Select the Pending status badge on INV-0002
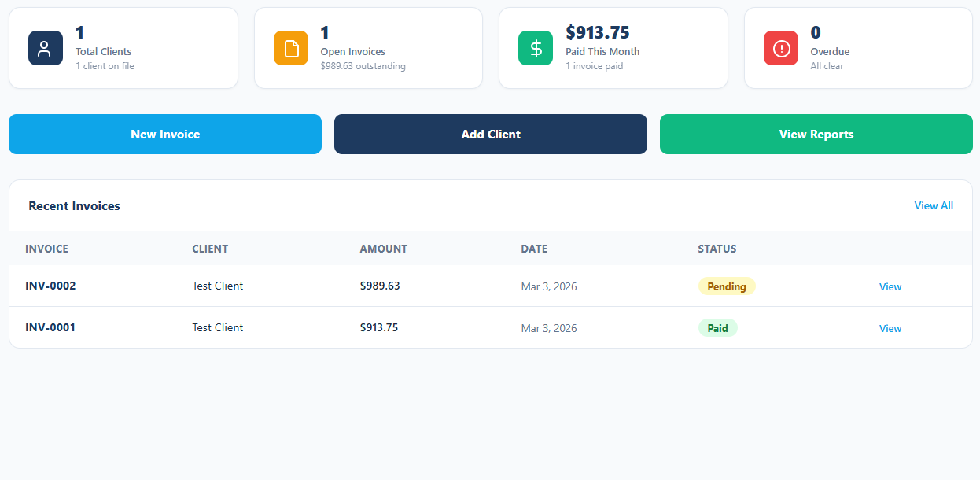 coord(727,286)
